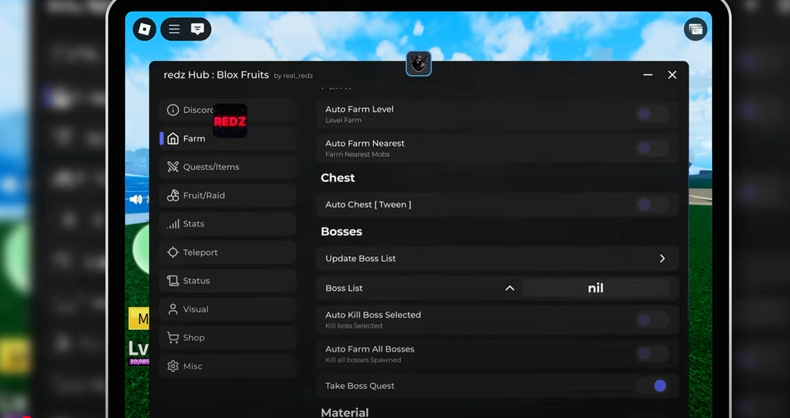Switch to the Fruit/Raid tab

[228, 195]
